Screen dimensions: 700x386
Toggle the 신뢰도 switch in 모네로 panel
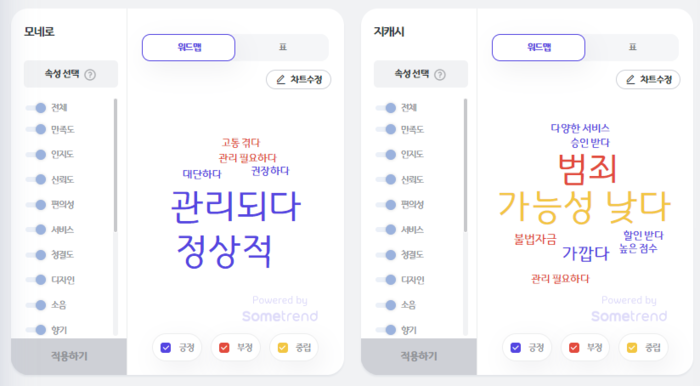pyautogui.click(x=36, y=179)
